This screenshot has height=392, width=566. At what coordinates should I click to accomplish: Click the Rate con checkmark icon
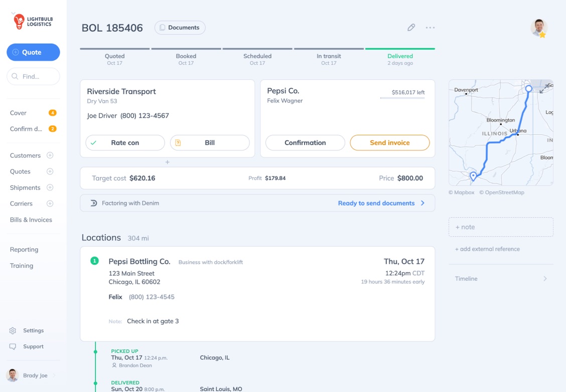[x=93, y=143]
